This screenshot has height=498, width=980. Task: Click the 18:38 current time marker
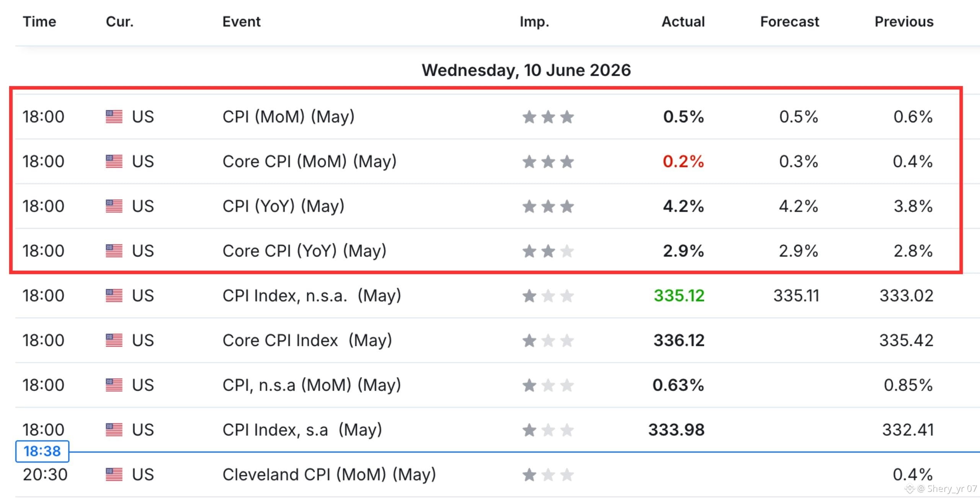coord(42,451)
